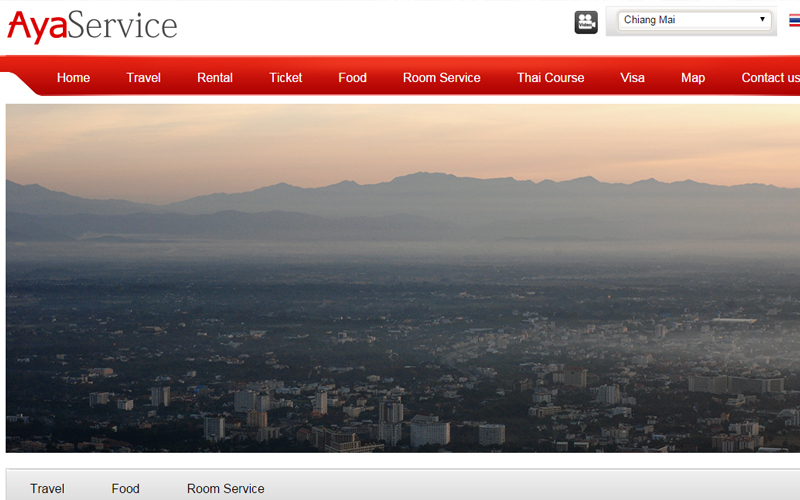Open Room Service in the red navigation bar

pos(441,78)
